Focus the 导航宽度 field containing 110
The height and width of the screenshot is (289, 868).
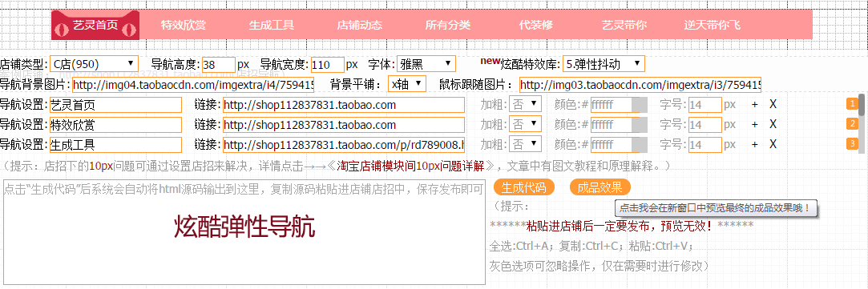click(328, 65)
